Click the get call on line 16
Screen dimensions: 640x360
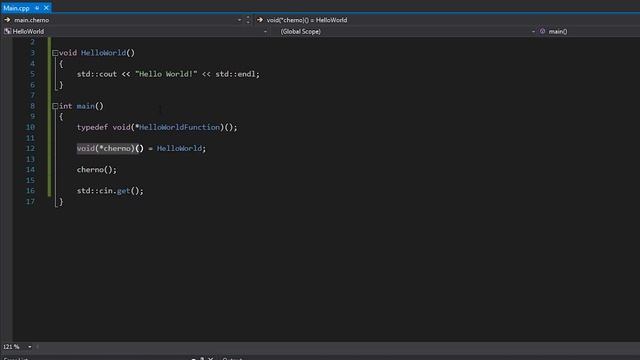[x=123, y=191]
